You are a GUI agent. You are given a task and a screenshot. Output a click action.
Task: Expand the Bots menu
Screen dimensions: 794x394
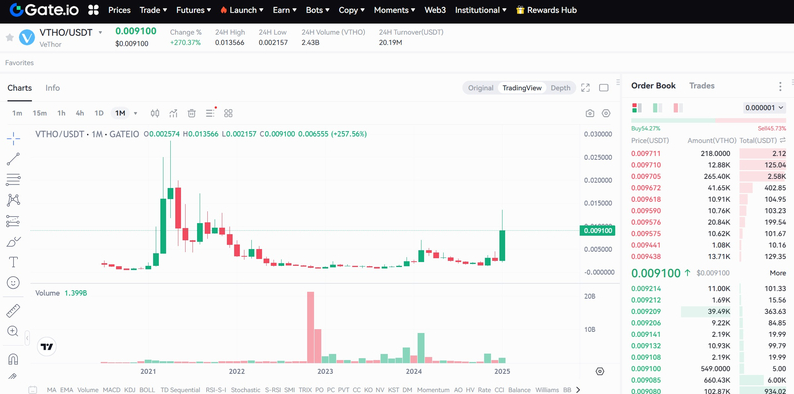[317, 10]
